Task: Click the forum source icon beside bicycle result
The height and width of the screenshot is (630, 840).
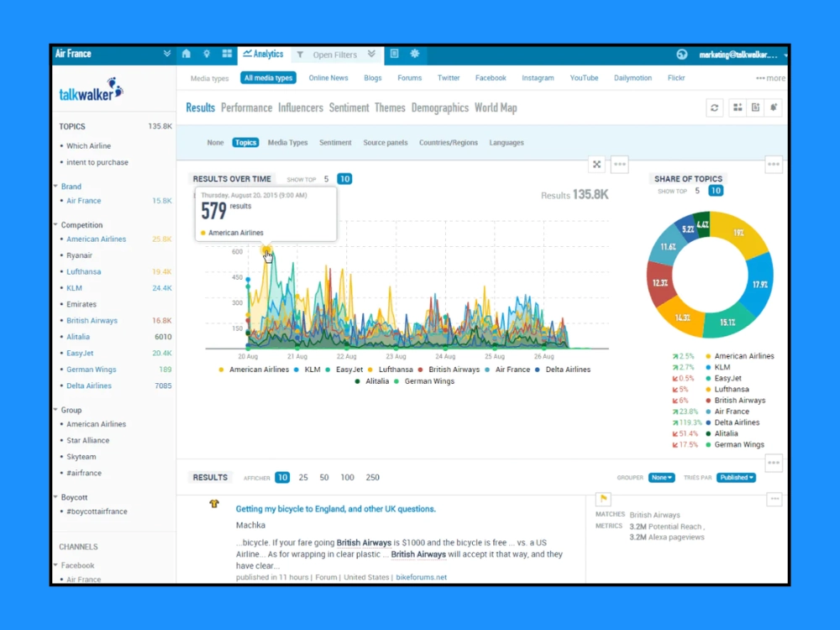Action: pyautogui.click(x=214, y=503)
